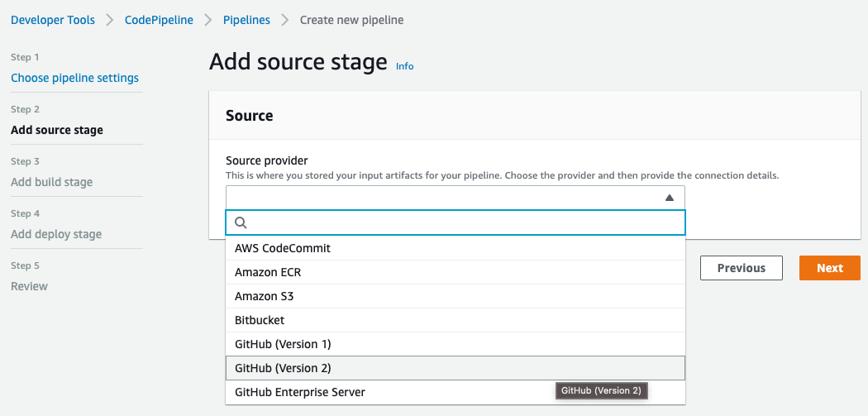Open the Pipelines breadcrumb link
The height and width of the screenshot is (416, 868).
click(x=246, y=20)
